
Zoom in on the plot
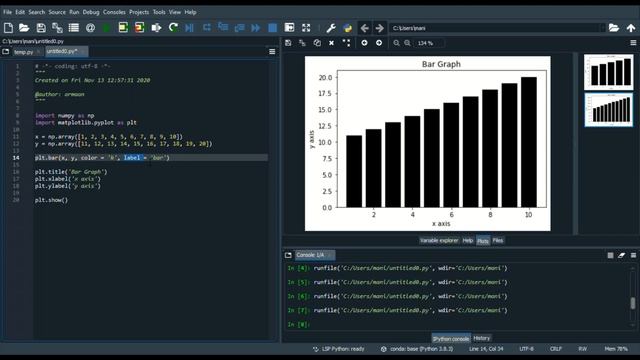click(x=407, y=43)
